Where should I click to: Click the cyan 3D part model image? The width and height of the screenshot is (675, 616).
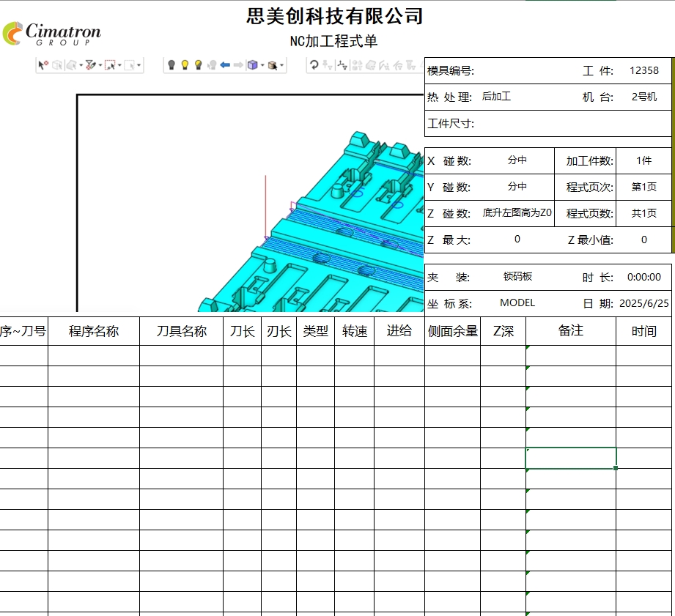click(x=311, y=221)
